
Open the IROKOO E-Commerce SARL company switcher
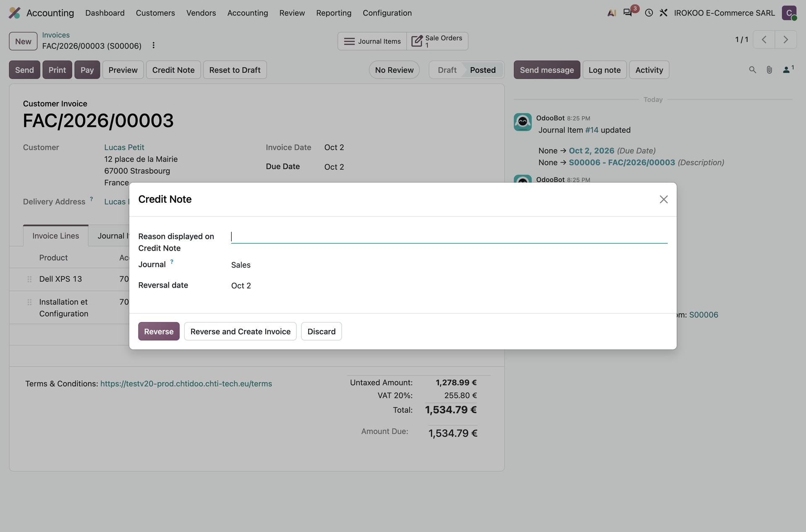pos(724,13)
